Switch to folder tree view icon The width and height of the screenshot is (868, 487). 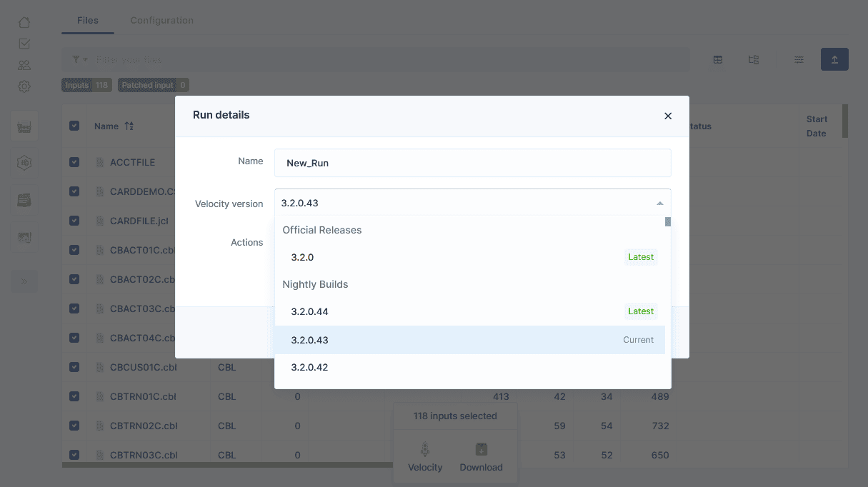point(754,60)
